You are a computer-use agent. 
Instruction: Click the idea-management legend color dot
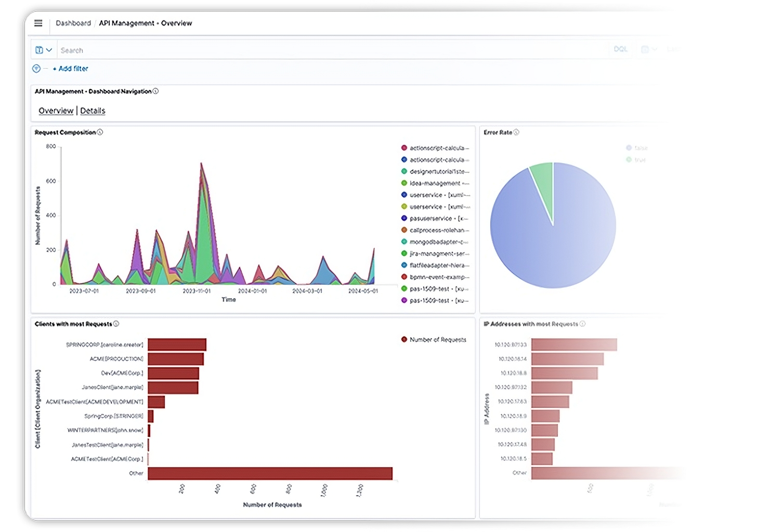click(x=404, y=183)
